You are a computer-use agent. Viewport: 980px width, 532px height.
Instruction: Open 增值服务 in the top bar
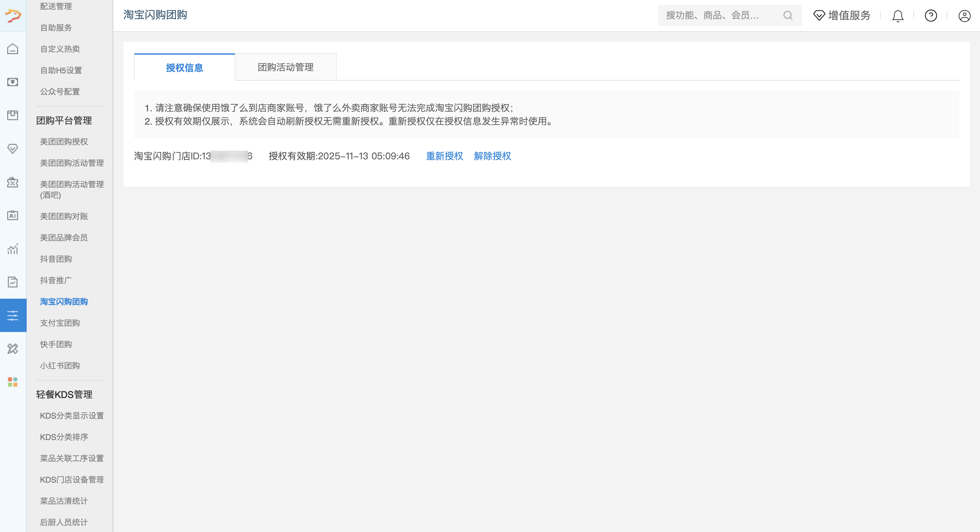842,15
